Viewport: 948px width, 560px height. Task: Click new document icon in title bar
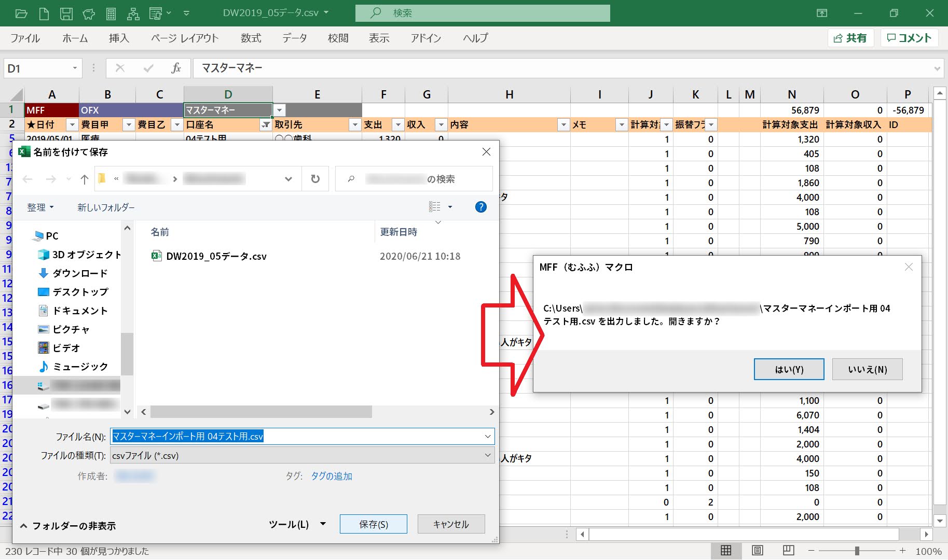[x=44, y=13]
